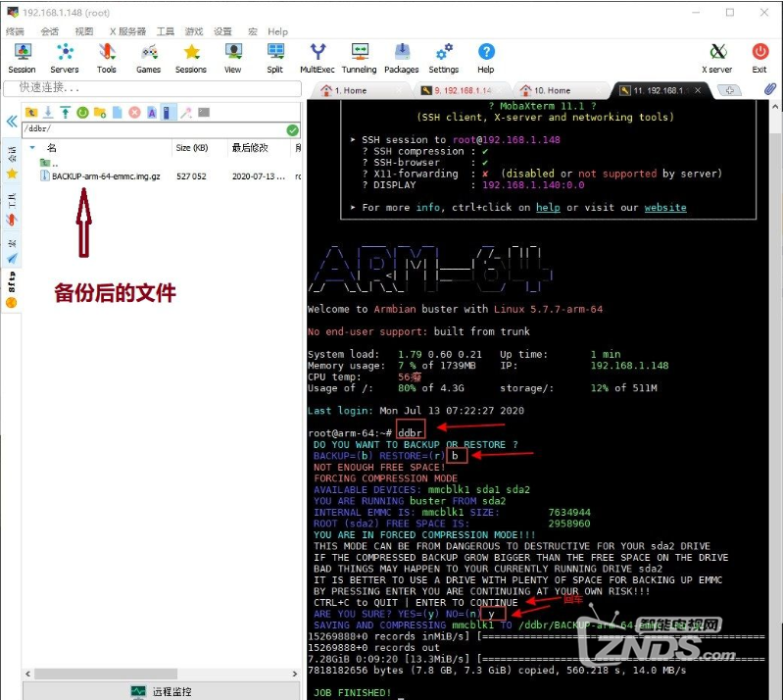Click the 远程监控 button
This screenshot has height=700, width=783.
click(x=161, y=691)
